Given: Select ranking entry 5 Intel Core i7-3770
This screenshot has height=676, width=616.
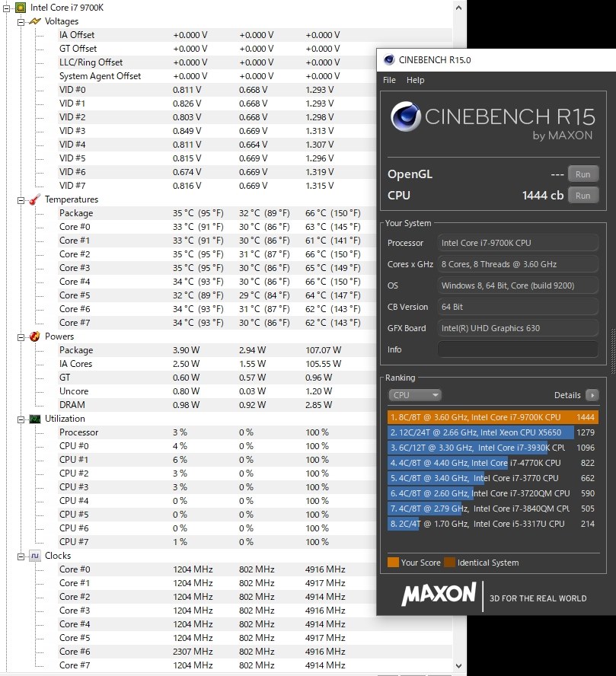Looking at the screenshot, I should pyautogui.click(x=493, y=478).
